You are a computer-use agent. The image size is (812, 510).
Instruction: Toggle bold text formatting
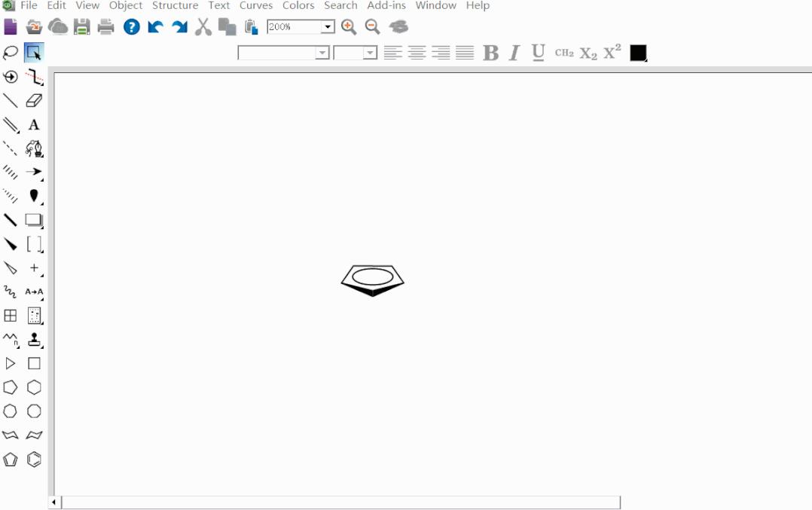(490, 53)
